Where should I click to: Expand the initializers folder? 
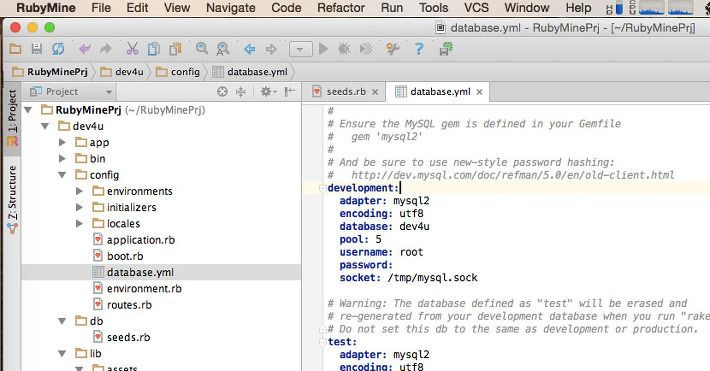(x=79, y=207)
